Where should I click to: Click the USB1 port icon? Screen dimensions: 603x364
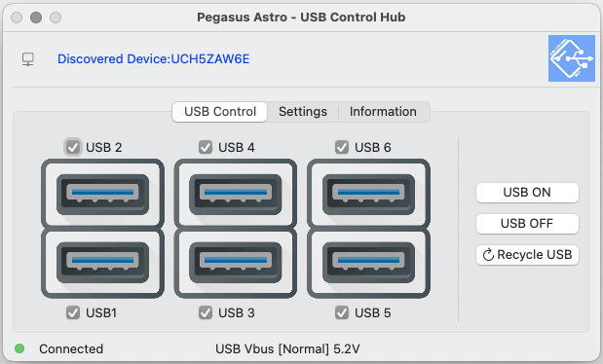tap(102, 263)
